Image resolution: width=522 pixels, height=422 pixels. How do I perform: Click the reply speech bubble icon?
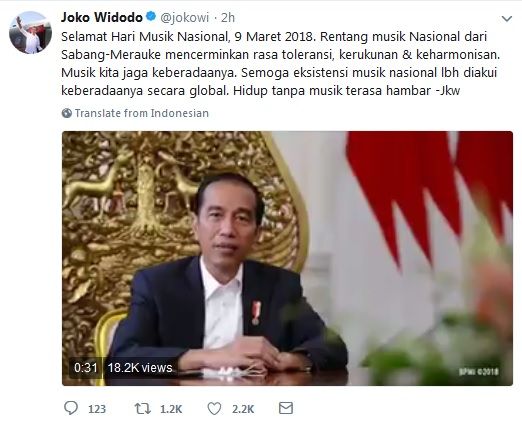[71, 408]
